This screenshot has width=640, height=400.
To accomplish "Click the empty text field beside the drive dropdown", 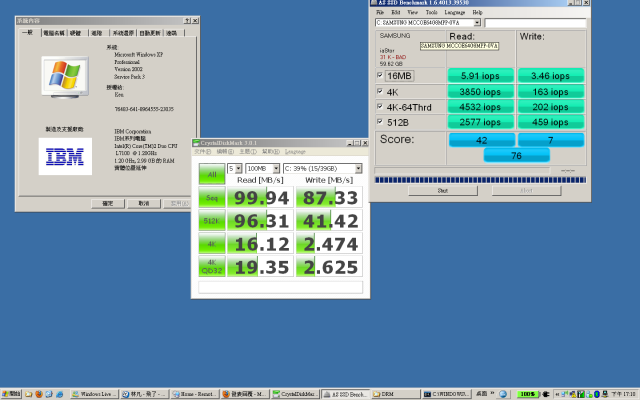I will pos(536,22).
